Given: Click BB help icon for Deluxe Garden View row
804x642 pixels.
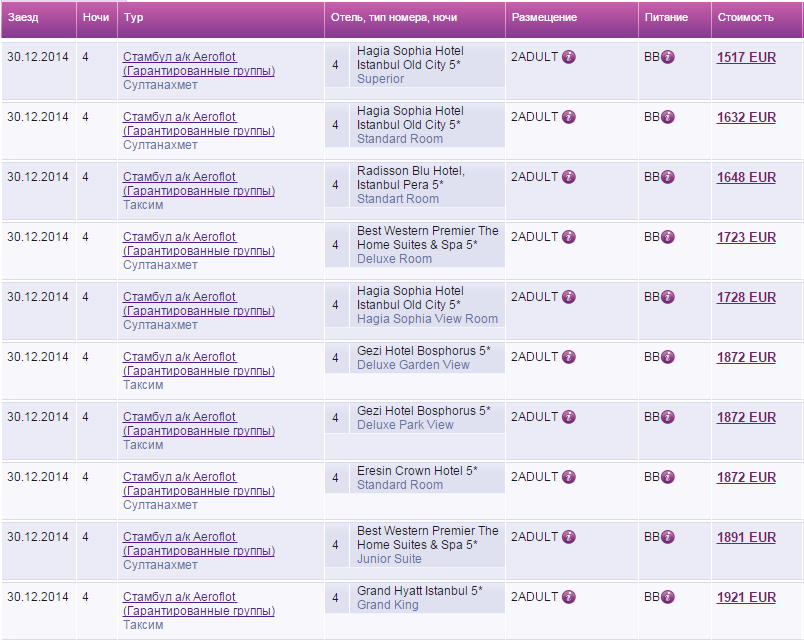Looking at the screenshot, I should 668,357.
